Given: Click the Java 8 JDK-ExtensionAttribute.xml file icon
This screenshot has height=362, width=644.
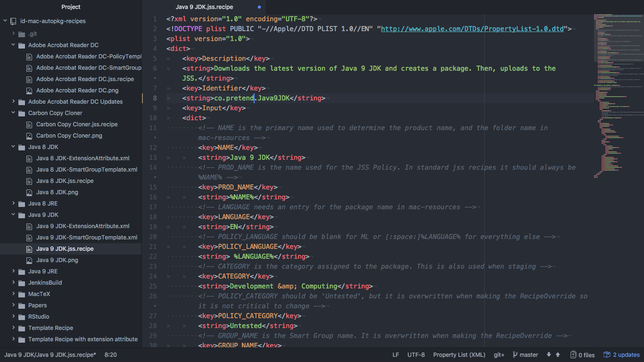Looking at the screenshot, I should [x=29, y=158].
